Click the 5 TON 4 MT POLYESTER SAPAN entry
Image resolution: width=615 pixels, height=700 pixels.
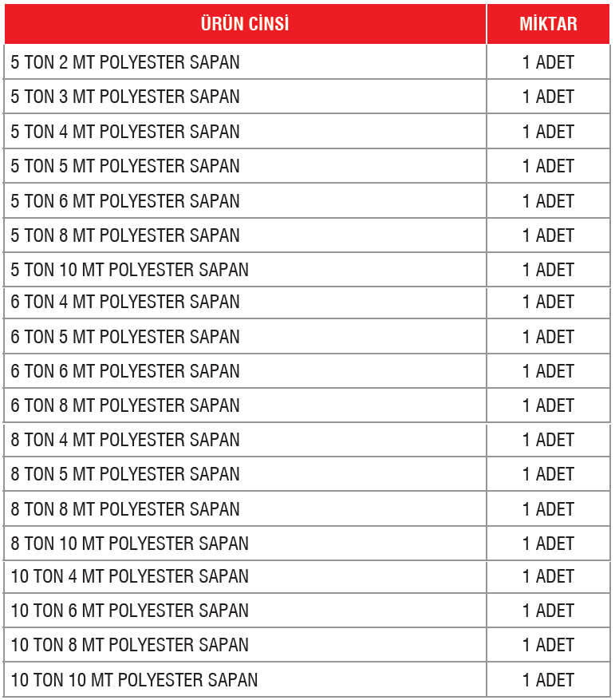pyautogui.click(x=125, y=132)
